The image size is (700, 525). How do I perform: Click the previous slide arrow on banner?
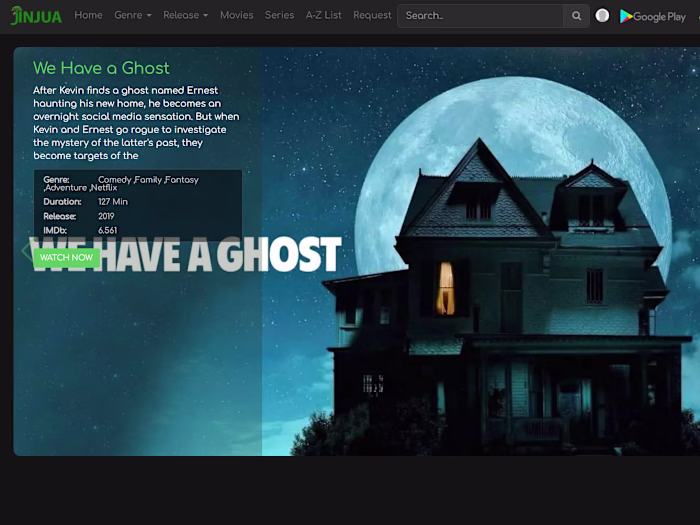coord(26,250)
